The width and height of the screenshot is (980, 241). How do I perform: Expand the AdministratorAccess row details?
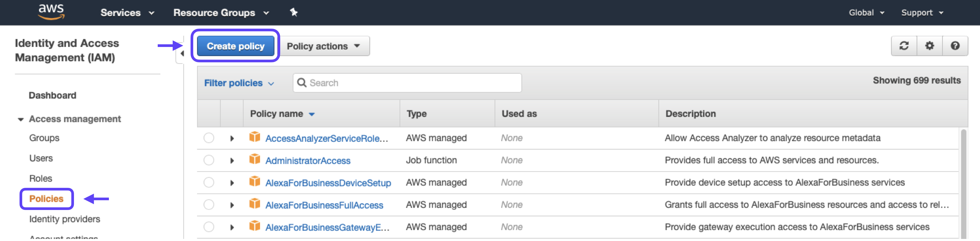pyautogui.click(x=232, y=161)
